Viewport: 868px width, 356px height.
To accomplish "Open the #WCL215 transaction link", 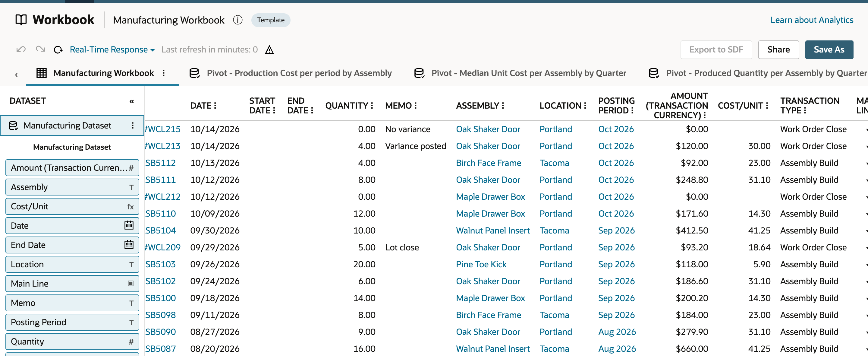I will coord(163,129).
